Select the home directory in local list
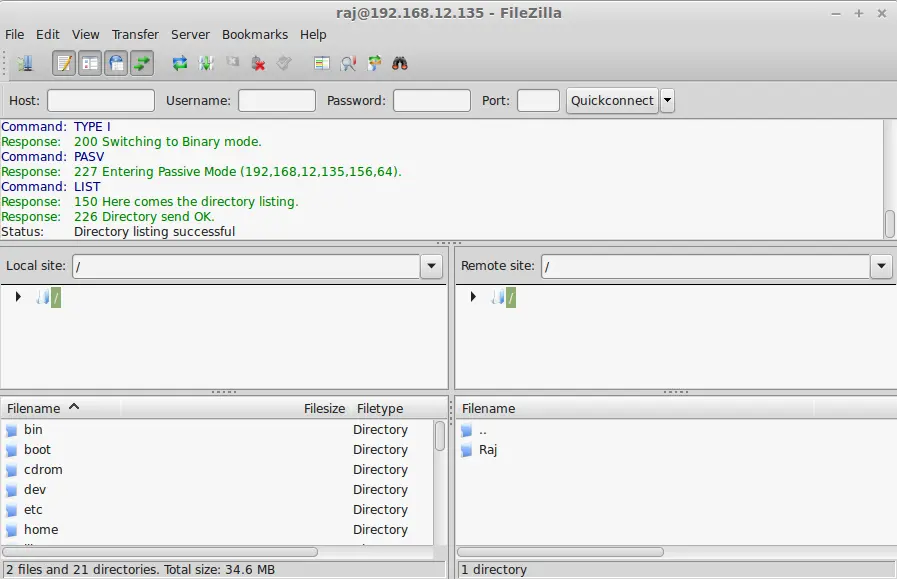Screen dimensions: 897x579 217,530
